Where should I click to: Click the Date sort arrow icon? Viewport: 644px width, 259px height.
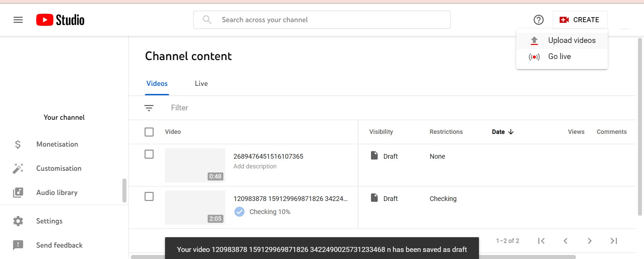click(x=511, y=132)
